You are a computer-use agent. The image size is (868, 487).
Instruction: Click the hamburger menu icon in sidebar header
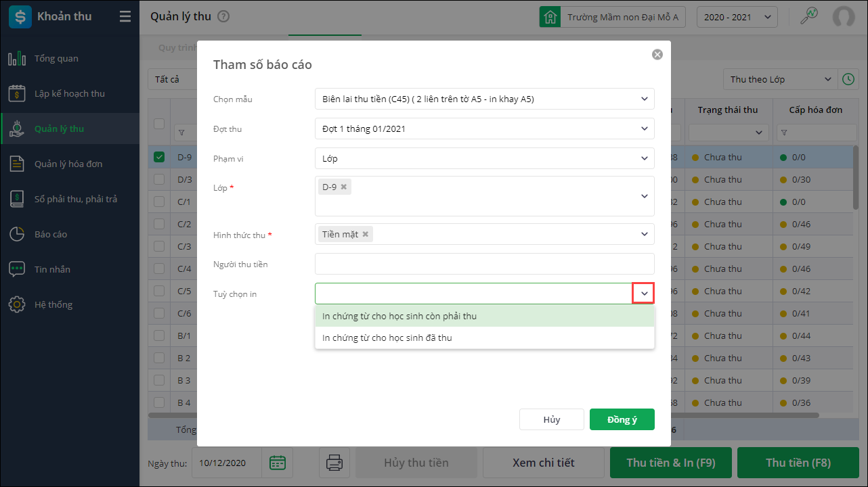[x=125, y=17]
